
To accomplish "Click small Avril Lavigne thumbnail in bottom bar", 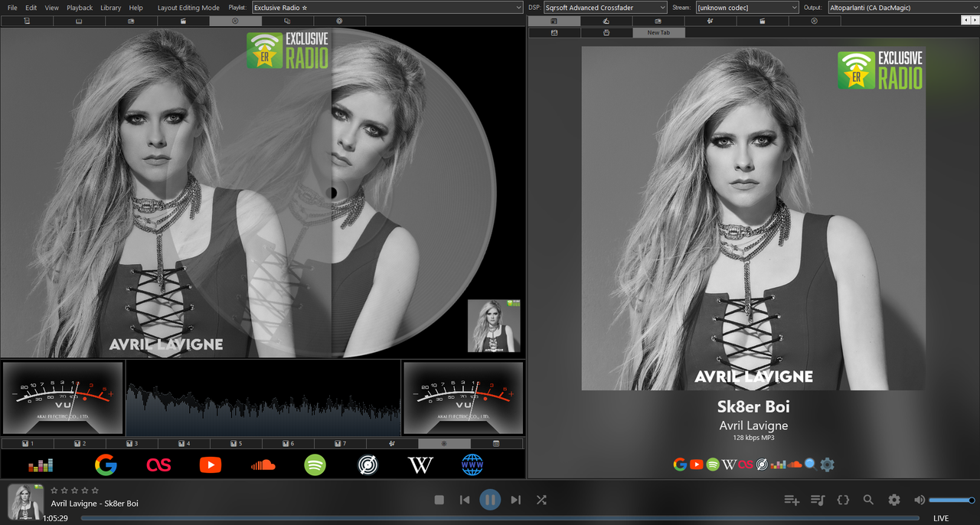I will pyautogui.click(x=25, y=502).
